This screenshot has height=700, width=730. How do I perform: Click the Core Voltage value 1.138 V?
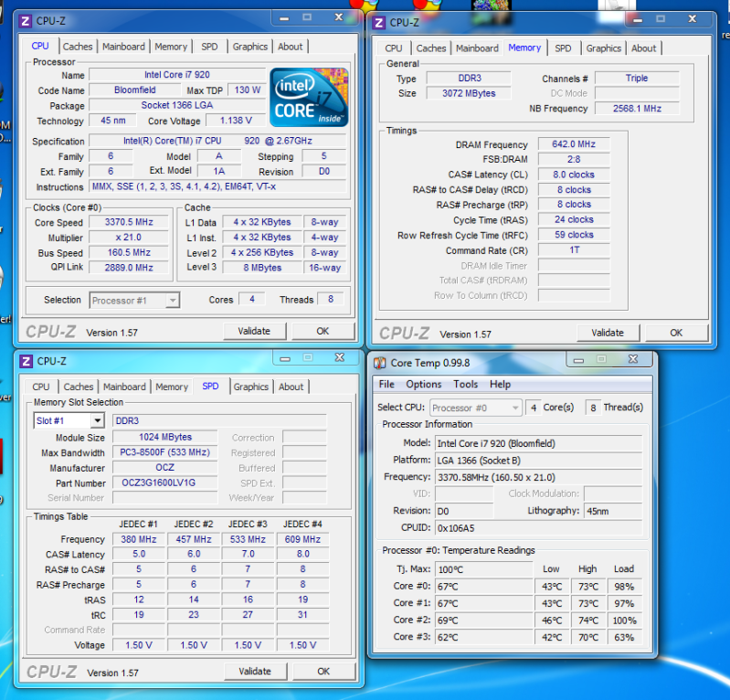236,121
